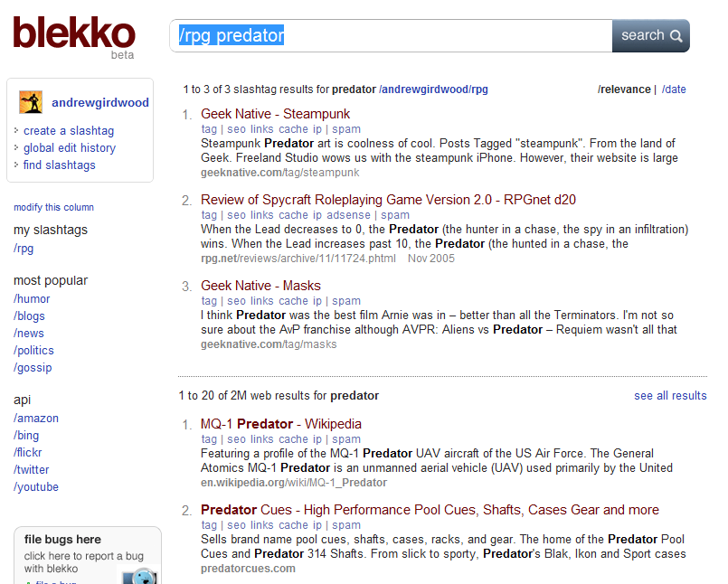
Task: Open the /humor slashtag
Action: [32, 298]
